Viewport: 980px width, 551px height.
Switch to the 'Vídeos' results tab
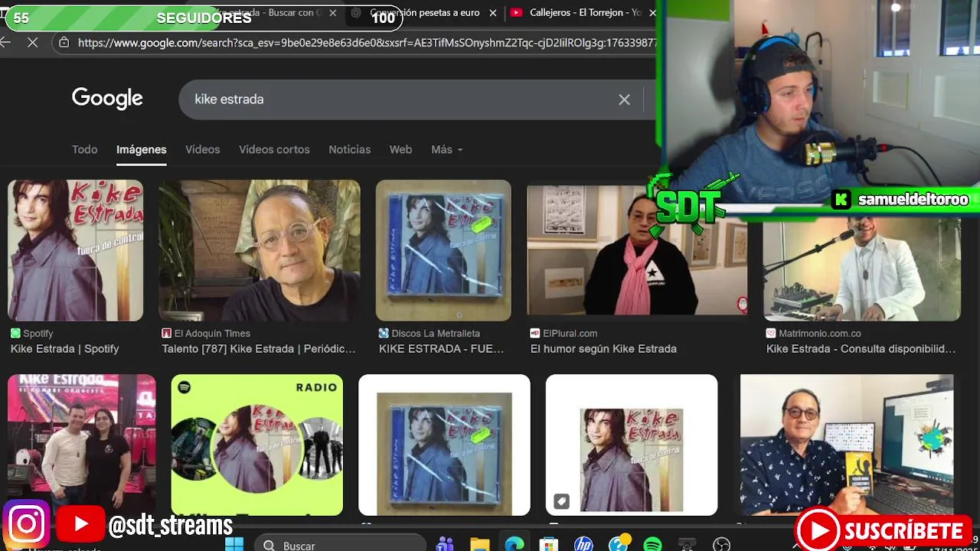tap(202, 150)
